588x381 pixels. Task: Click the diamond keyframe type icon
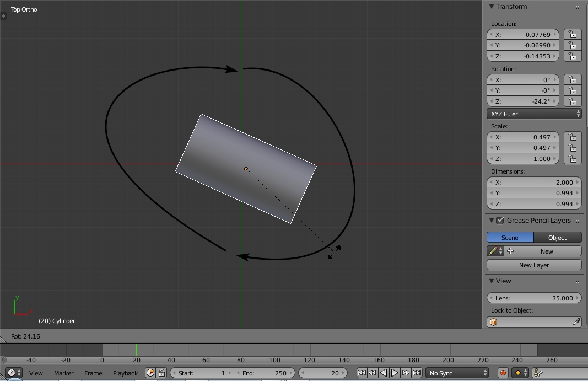click(x=518, y=373)
